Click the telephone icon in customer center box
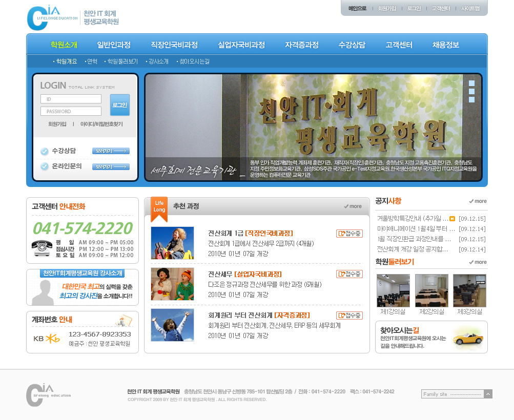514x420 pixels. point(42,248)
